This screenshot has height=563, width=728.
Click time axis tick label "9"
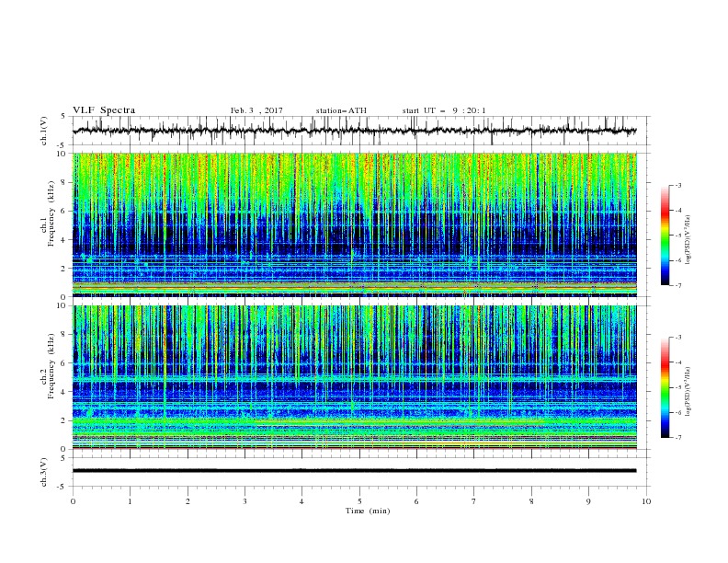pos(588,501)
